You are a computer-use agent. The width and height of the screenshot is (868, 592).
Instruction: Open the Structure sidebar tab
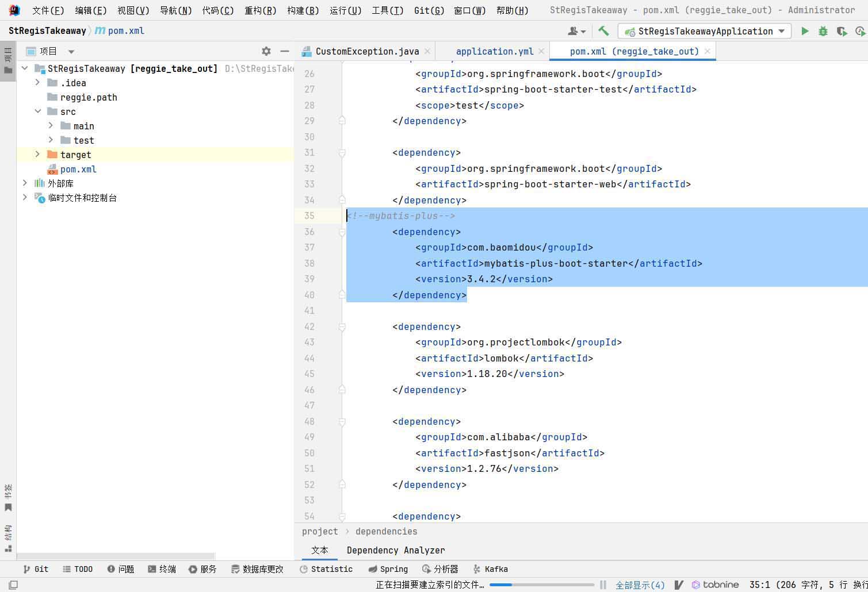pos(8,539)
